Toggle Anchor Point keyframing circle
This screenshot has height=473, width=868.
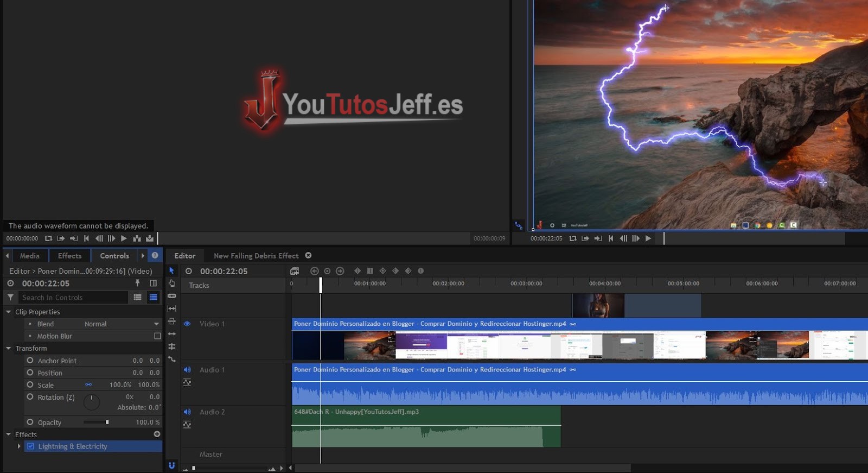pyautogui.click(x=30, y=360)
